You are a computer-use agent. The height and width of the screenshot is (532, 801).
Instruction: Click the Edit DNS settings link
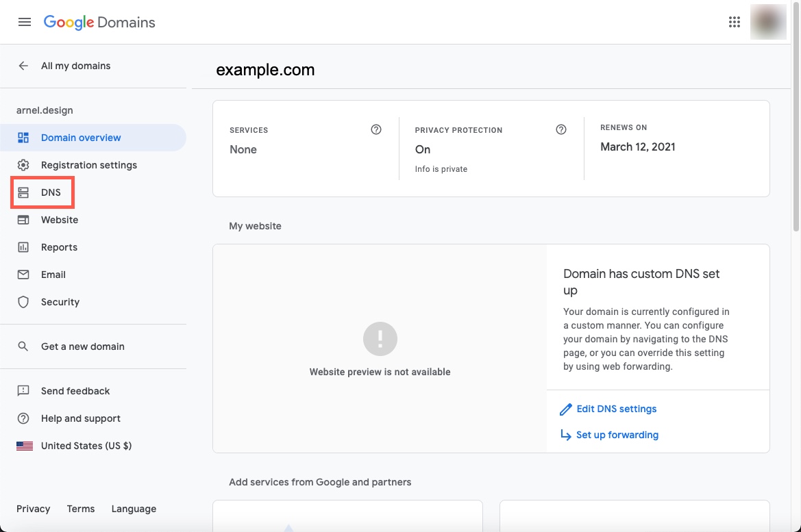(x=616, y=409)
